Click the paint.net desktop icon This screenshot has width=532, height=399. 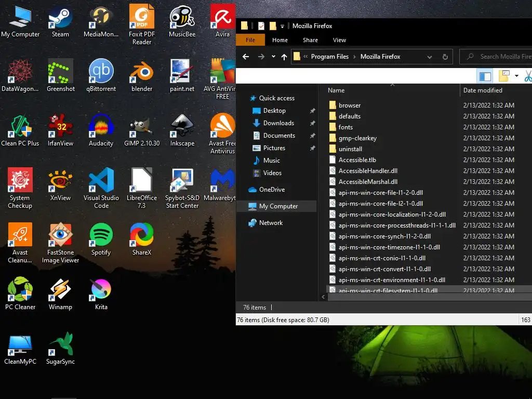click(182, 76)
